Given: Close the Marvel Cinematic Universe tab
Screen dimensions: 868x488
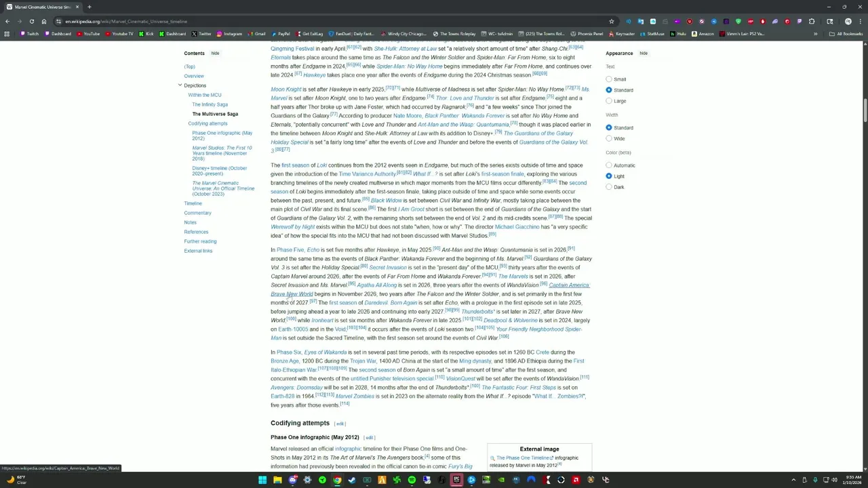Looking at the screenshot, I should [x=77, y=7].
